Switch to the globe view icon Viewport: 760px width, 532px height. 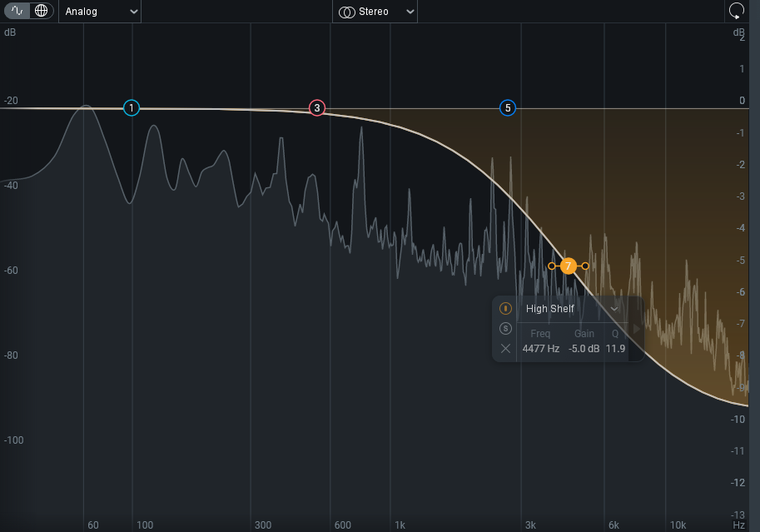pos(41,11)
